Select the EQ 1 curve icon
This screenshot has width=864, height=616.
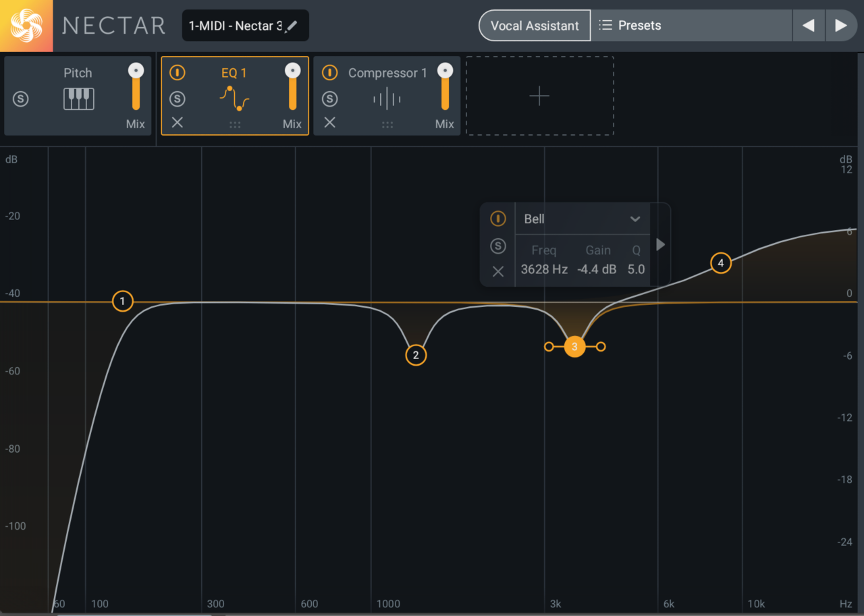click(x=234, y=99)
